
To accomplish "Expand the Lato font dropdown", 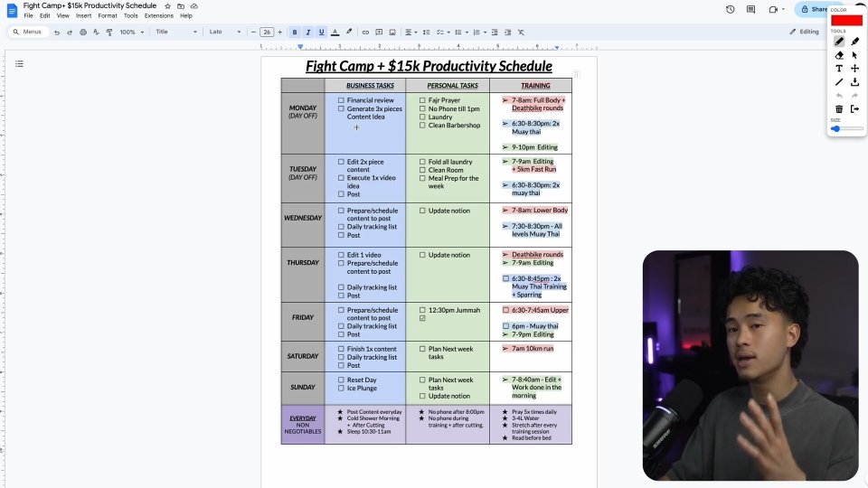I will tap(225, 32).
